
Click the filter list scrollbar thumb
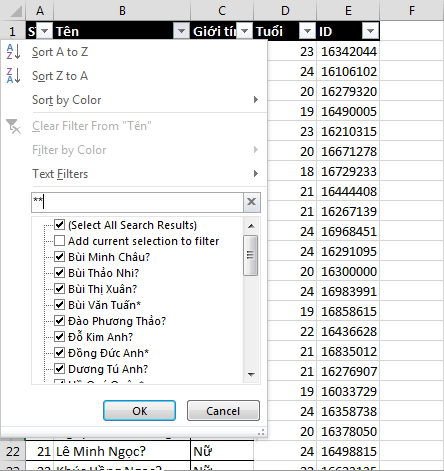tap(251, 255)
